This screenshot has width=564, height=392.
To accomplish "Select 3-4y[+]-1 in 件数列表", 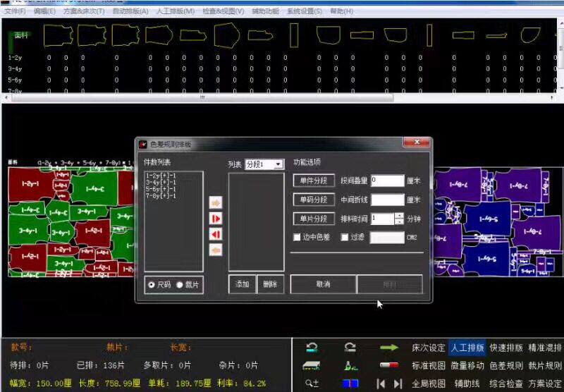I will (x=161, y=183).
